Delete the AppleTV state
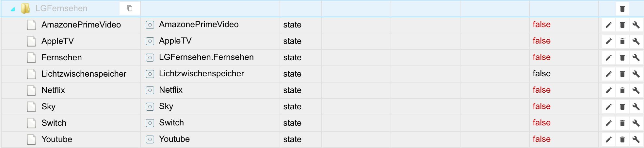644x148 pixels. 622,41
